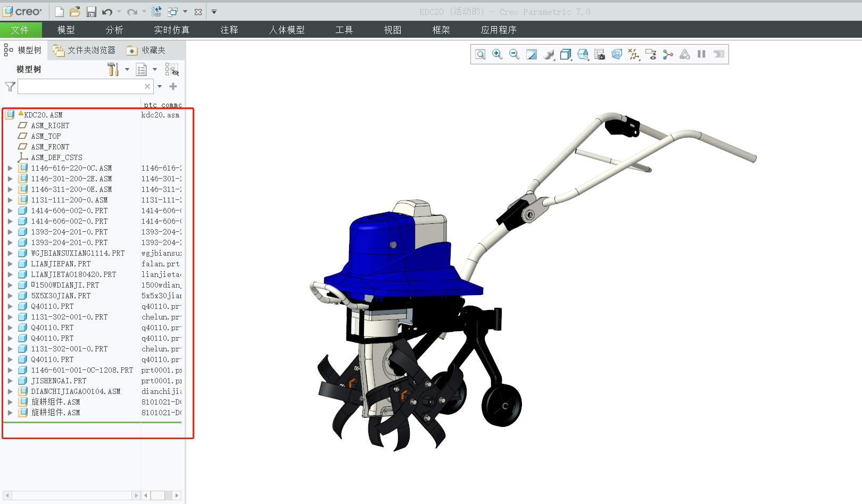The height and width of the screenshot is (504, 862).
Task: Toggle perspective view cube
Action: pyautogui.click(x=617, y=54)
